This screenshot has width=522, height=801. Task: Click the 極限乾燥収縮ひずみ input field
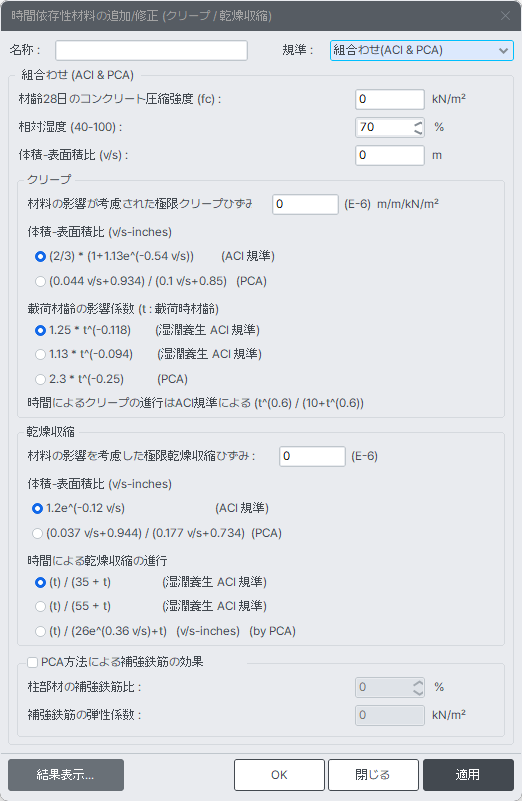point(312,456)
